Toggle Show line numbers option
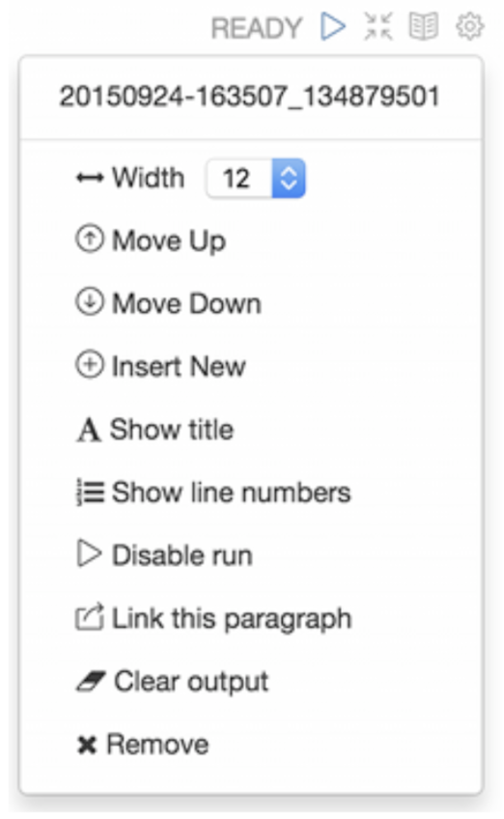 [213, 493]
